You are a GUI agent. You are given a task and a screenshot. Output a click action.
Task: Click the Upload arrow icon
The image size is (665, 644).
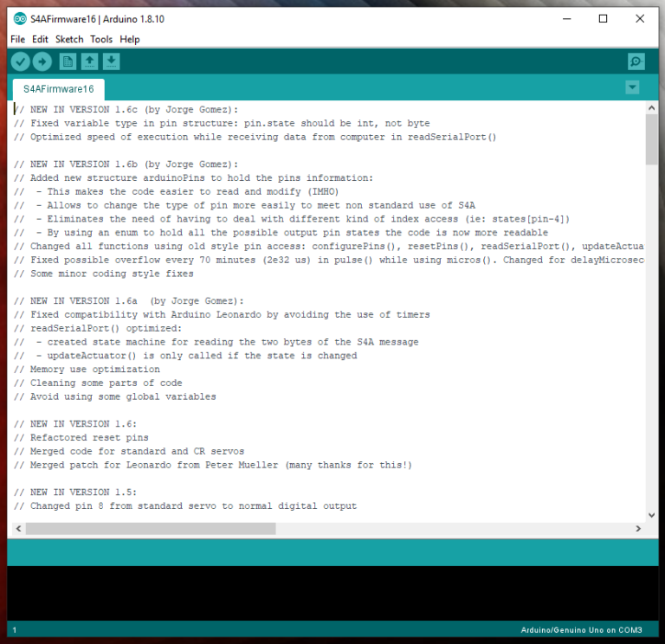point(42,61)
